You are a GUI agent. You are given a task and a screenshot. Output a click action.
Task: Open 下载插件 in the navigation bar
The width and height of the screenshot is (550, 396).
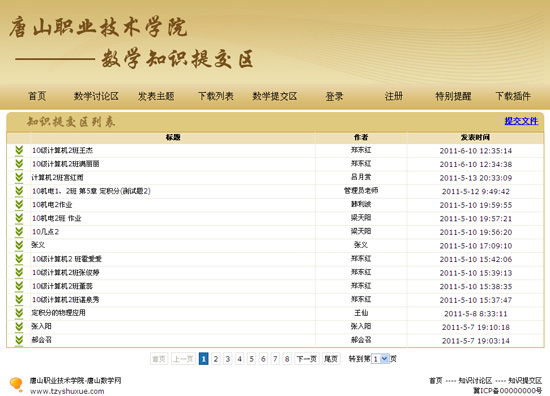coord(513,96)
